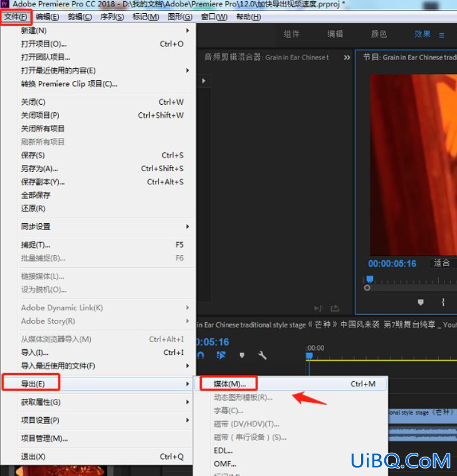Select video clip on timeline track
Image resolution: width=457 pixels, height=476 pixels.
click(423, 416)
